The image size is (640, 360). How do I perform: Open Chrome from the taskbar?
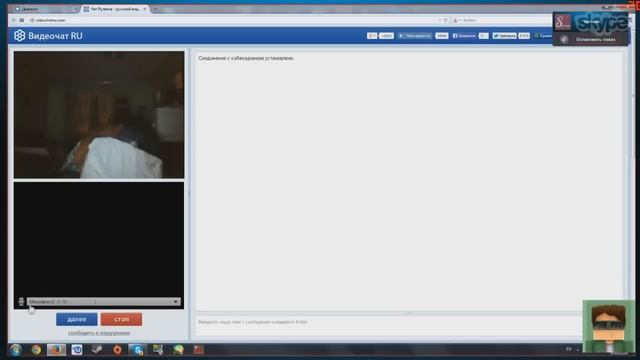coord(36,350)
